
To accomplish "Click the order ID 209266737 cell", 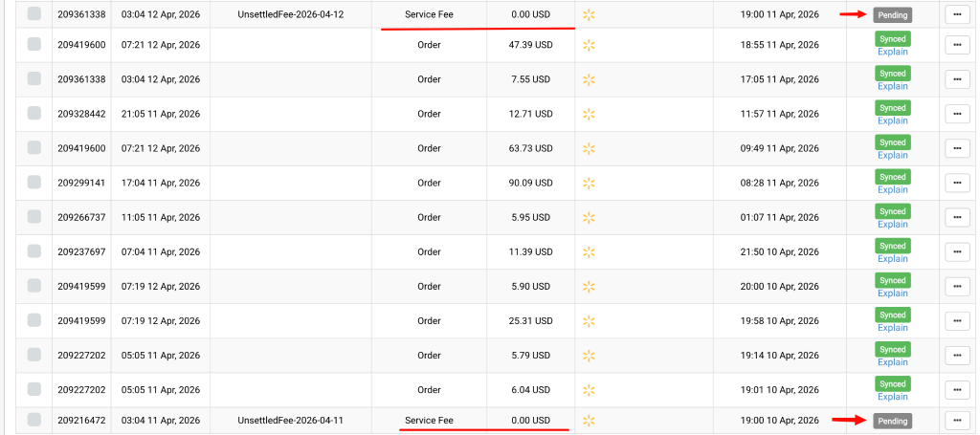I will (x=81, y=217).
